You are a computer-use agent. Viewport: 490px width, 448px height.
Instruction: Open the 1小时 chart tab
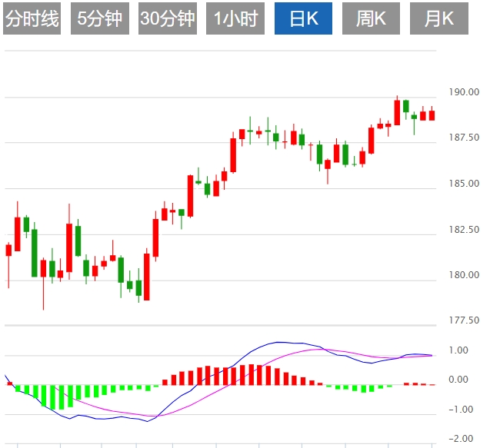click(x=235, y=18)
